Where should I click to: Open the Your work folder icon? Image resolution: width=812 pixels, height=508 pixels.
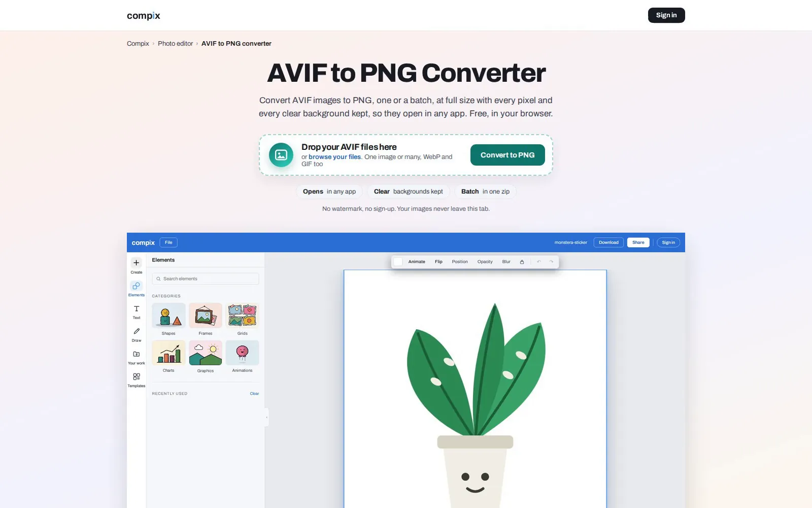[x=136, y=354]
